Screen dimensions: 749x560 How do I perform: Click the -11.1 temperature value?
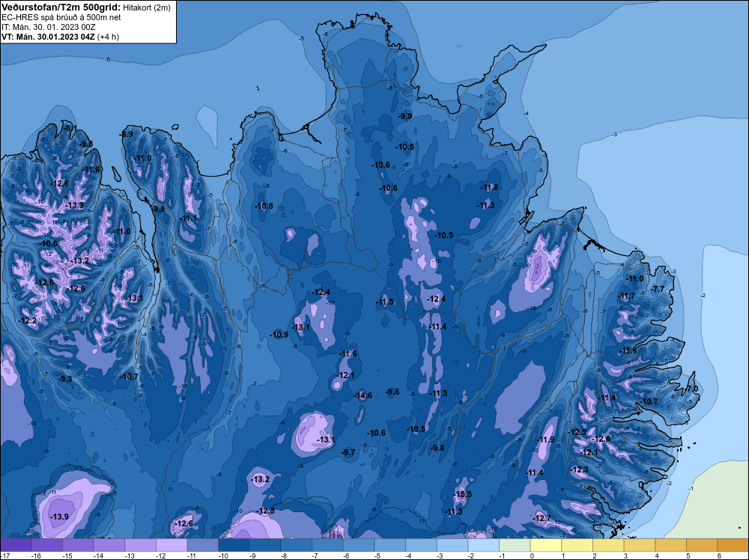(x=188, y=218)
